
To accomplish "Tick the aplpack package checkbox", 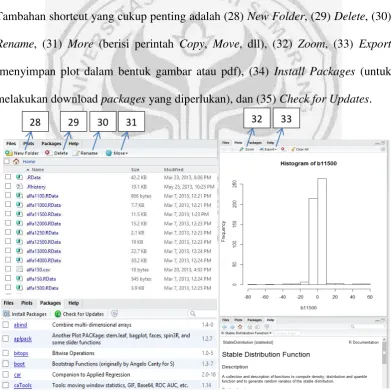I will [6, 339].
